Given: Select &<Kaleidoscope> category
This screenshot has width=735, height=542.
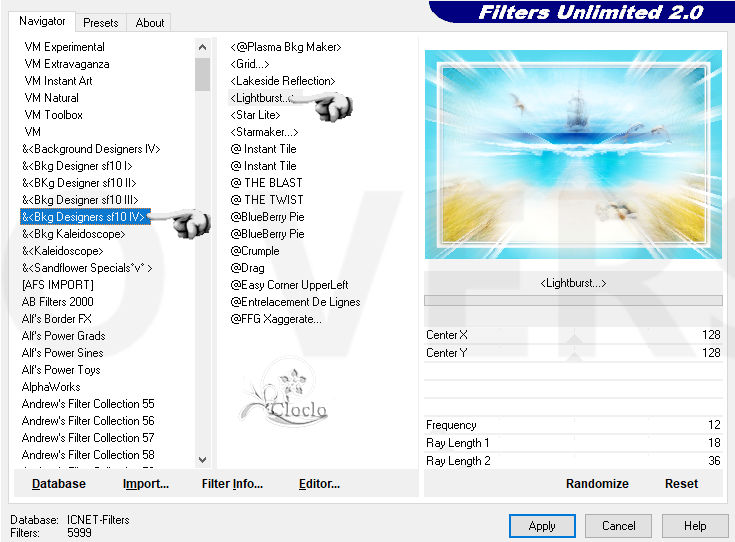Looking at the screenshot, I should (62, 251).
